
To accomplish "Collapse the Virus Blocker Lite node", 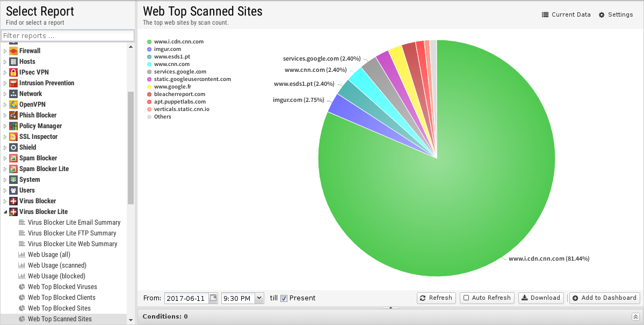I will tap(5, 212).
